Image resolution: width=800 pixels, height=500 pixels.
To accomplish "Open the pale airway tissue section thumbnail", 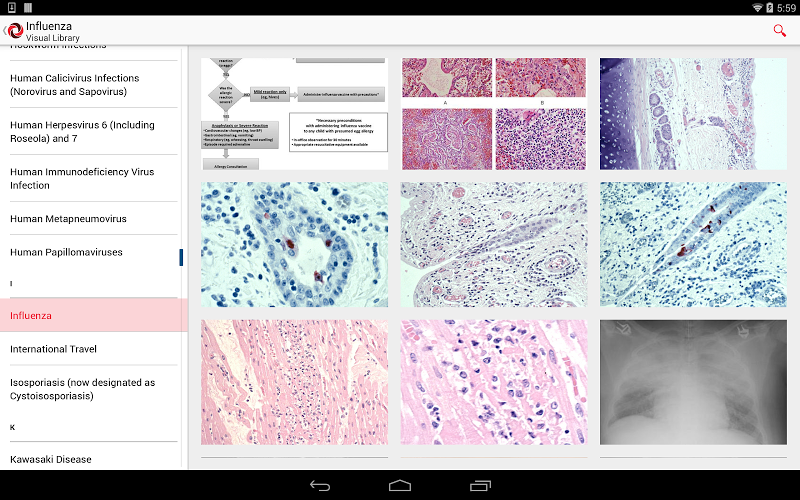I will 494,244.
